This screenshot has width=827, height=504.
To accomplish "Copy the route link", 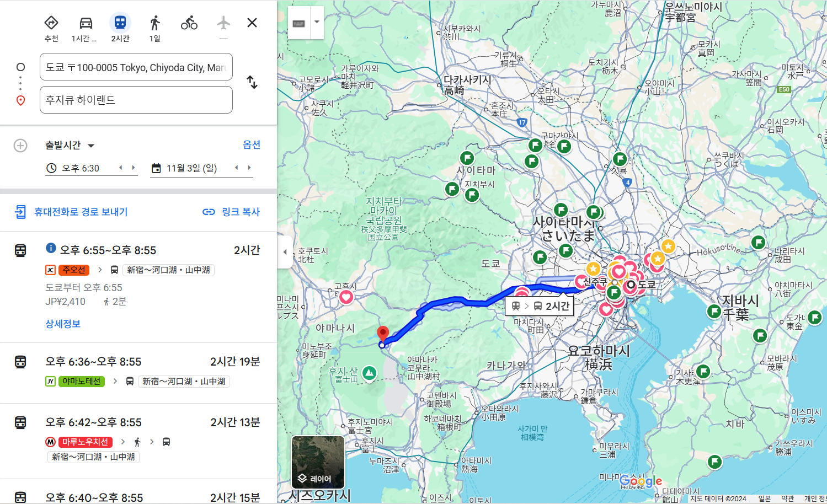I will (231, 212).
